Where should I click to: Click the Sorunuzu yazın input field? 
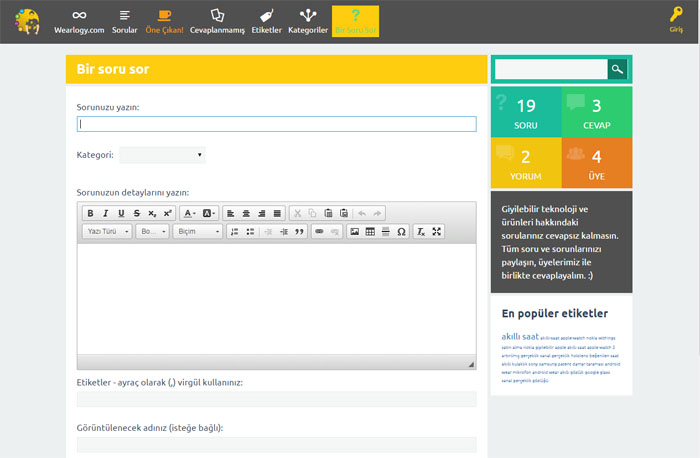point(276,124)
